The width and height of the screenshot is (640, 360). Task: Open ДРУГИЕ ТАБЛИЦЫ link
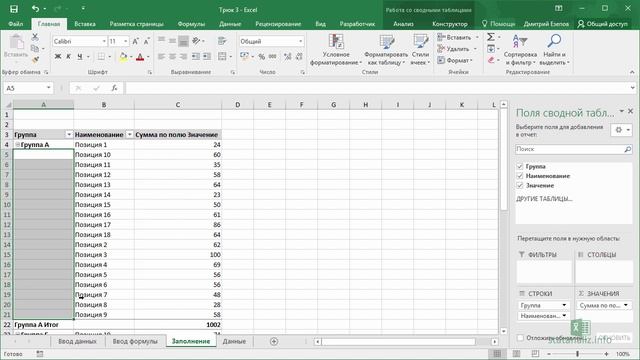pyautogui.click(x=544, y=199)
